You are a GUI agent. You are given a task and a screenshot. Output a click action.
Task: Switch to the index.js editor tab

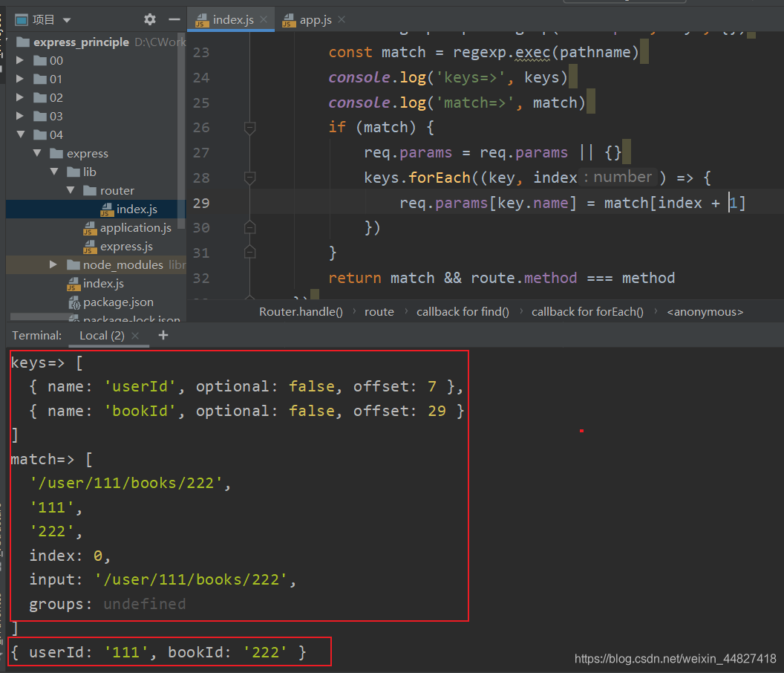(230, 19)
